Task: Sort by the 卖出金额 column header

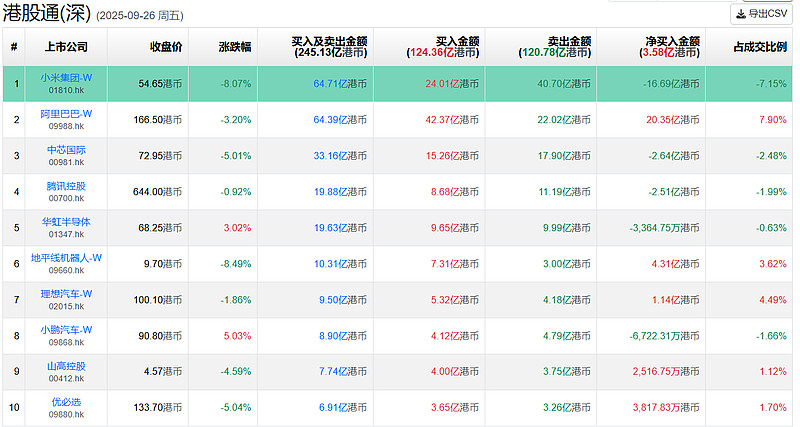Action: tap(560, 47)
